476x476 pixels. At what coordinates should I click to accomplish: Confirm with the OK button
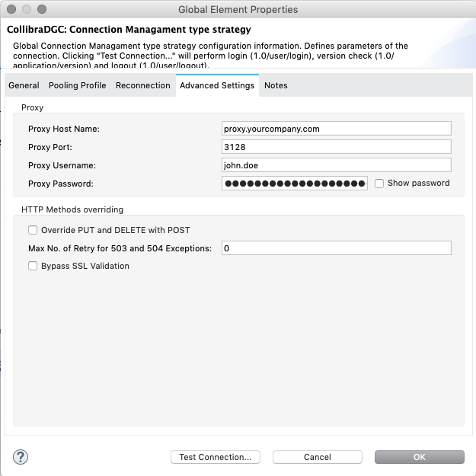tap(419, 457)
